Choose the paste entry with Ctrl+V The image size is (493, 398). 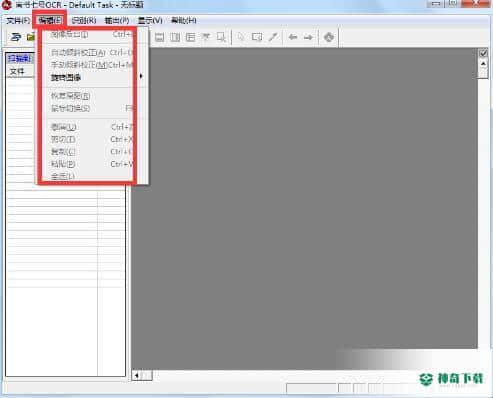point(93,164)
